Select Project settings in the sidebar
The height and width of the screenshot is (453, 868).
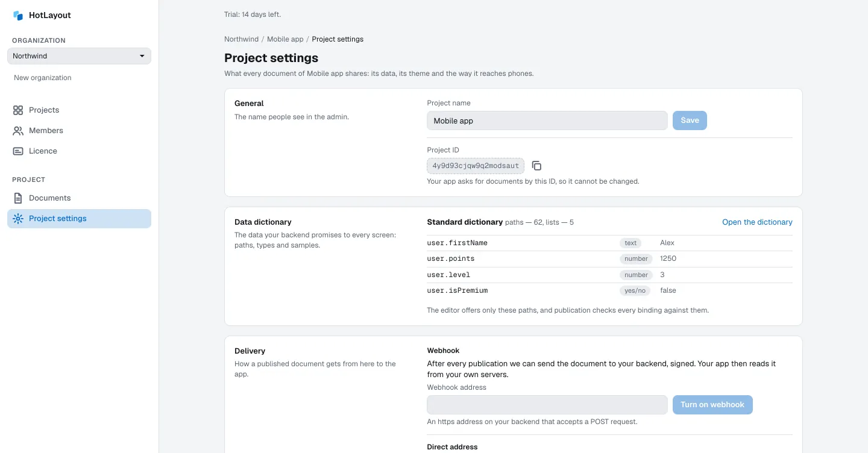pos(79,219)
